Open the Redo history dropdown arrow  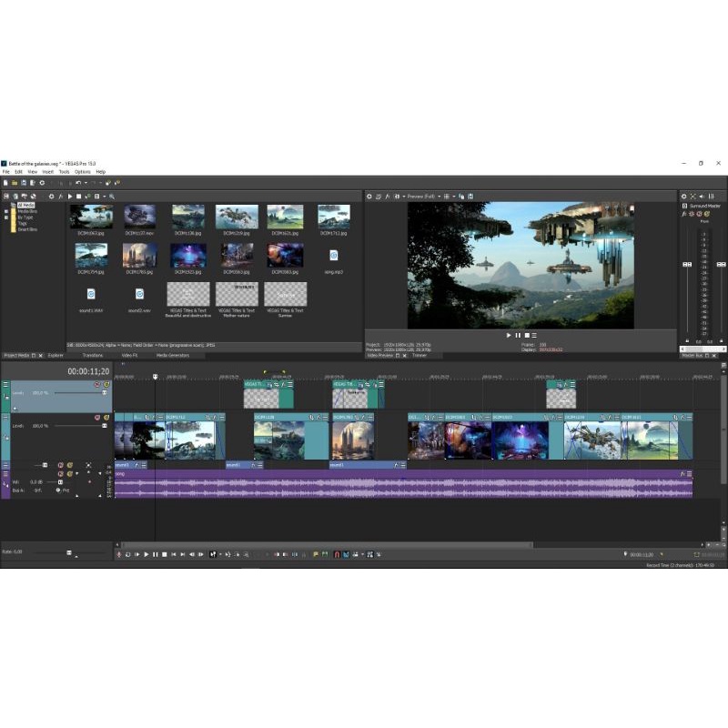coord(101,183)
